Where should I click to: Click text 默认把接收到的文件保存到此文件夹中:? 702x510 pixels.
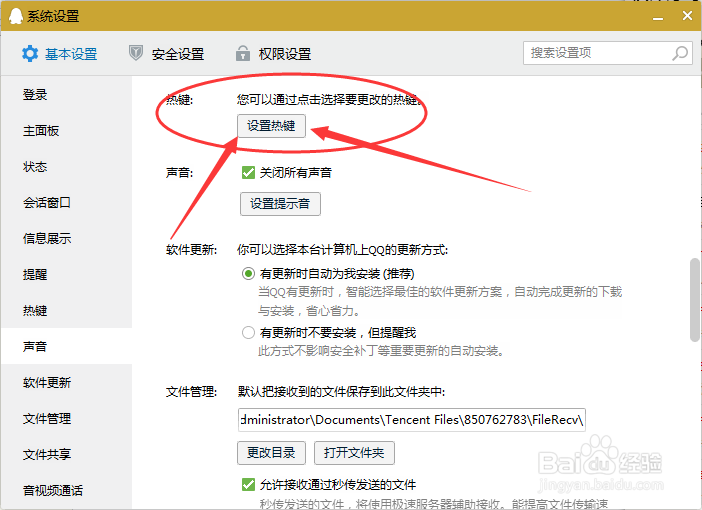click(x=342, y=392)
